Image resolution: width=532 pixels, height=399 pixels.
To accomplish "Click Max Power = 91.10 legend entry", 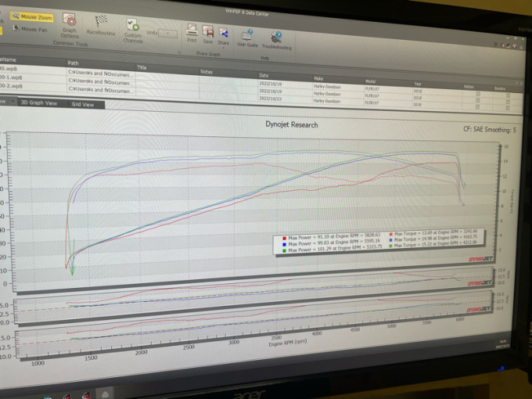I will 334,236.
